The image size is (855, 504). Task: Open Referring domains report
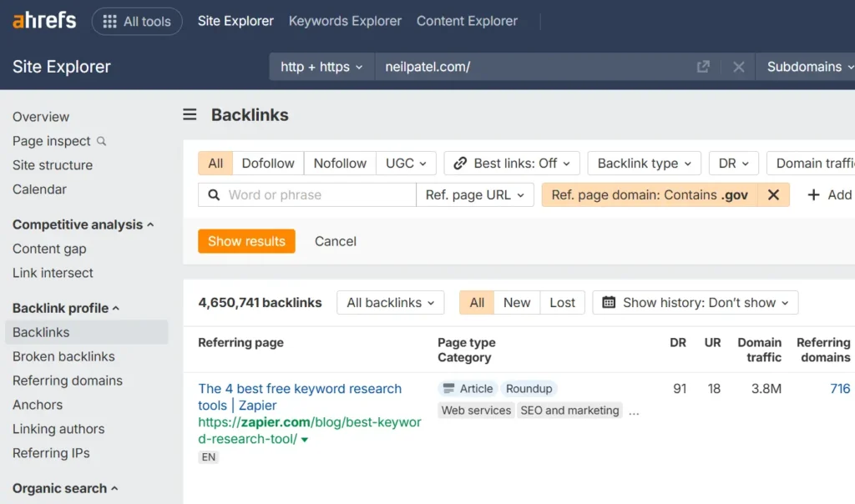click(x=68, y=381)
